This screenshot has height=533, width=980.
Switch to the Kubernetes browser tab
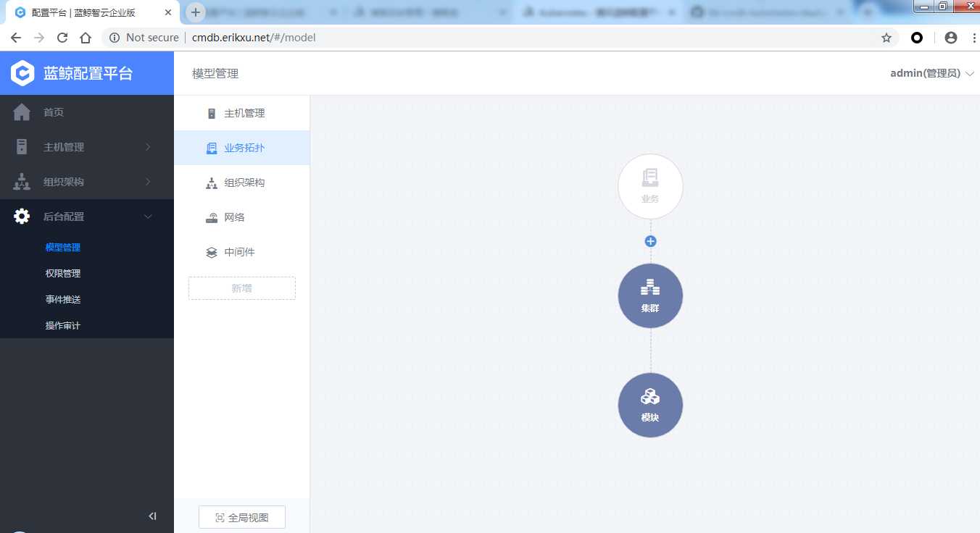[598, 12]
